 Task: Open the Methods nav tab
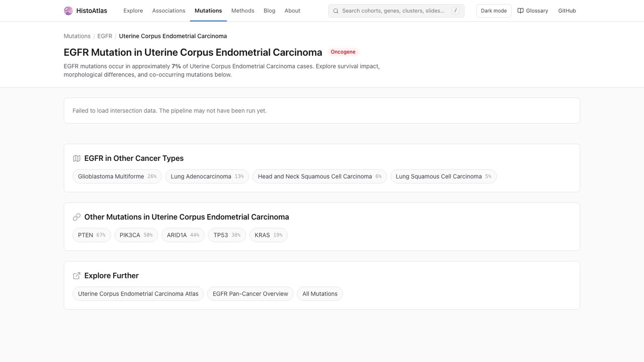[243, 11]
